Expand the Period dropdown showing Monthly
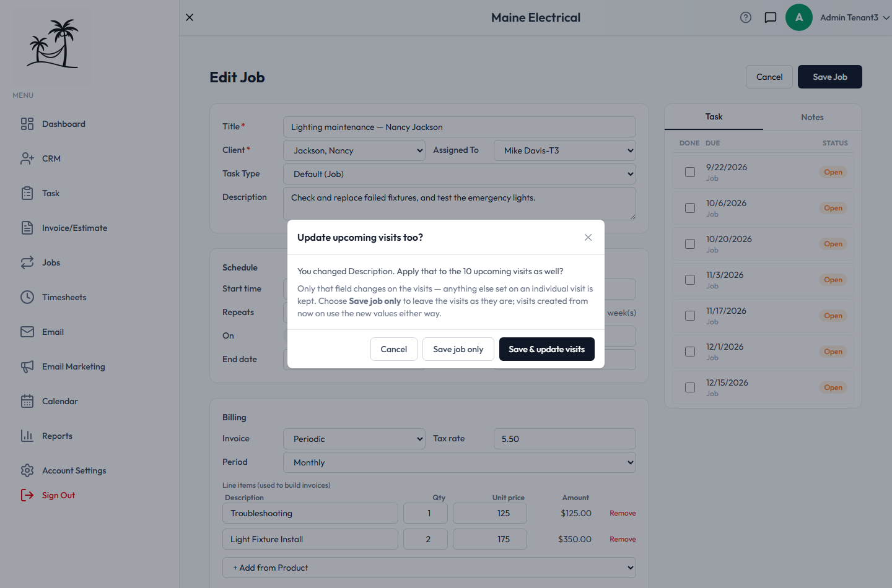This screenshot has width=892, height=588. pyautogui.click(x=460, y=462)
